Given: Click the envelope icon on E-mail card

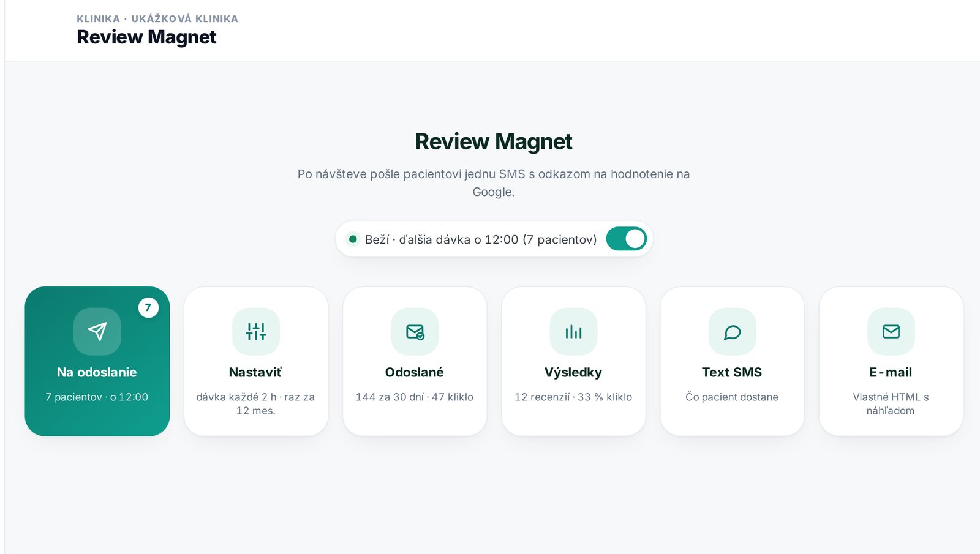Looking at the screenshot, I should point(891,331).
